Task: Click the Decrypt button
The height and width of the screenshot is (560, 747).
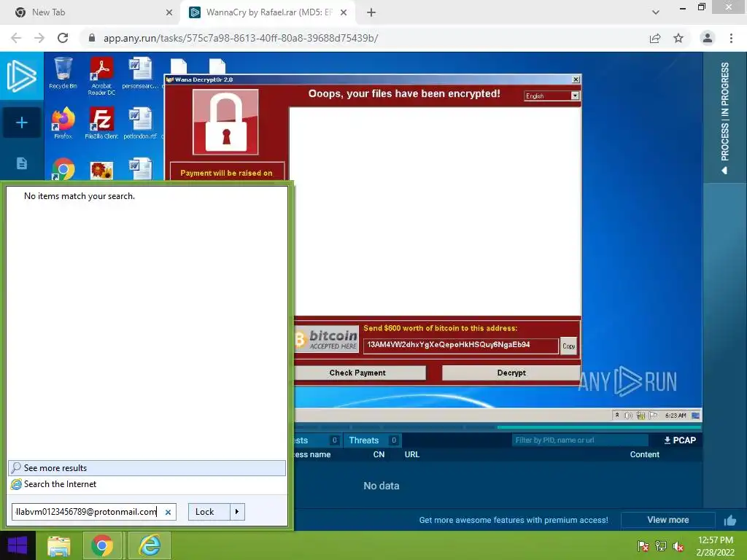Action: tap(511, 373)
